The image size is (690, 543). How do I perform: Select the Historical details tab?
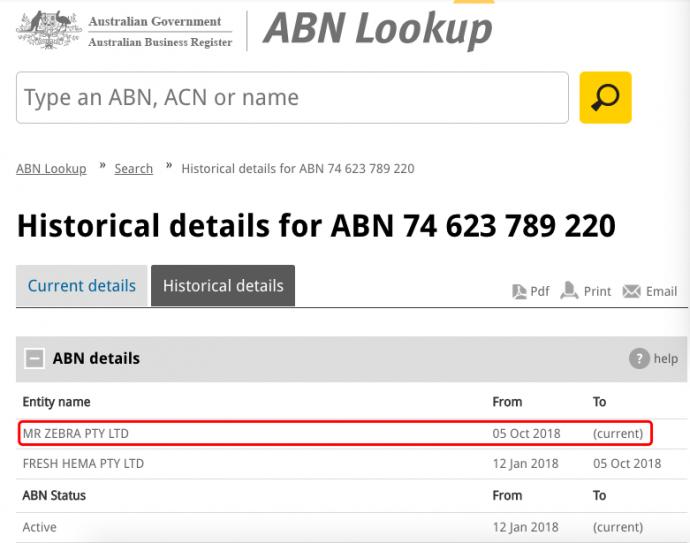coord(223,286)
